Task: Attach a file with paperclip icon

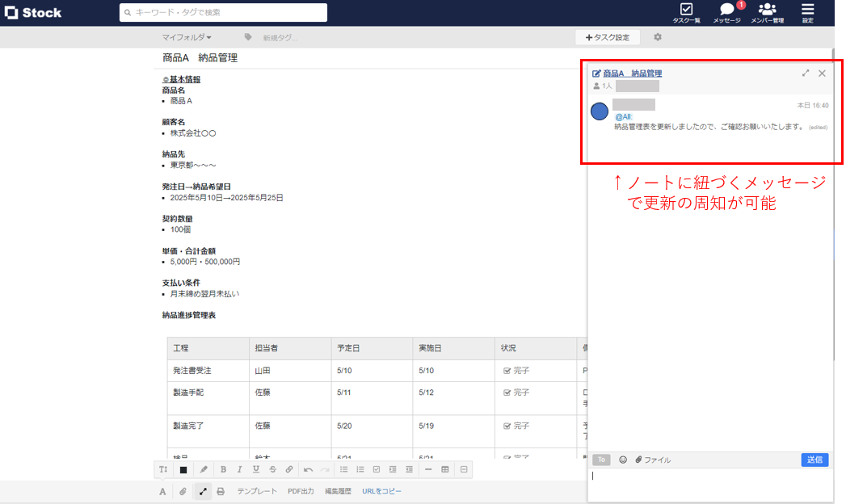Action: click(183, 492)
